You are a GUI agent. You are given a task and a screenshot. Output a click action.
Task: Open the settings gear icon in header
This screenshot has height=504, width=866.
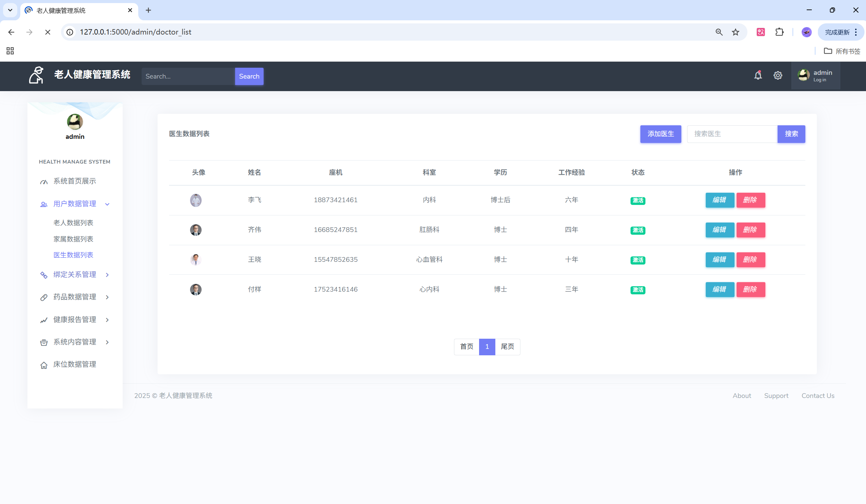point(778,76)
